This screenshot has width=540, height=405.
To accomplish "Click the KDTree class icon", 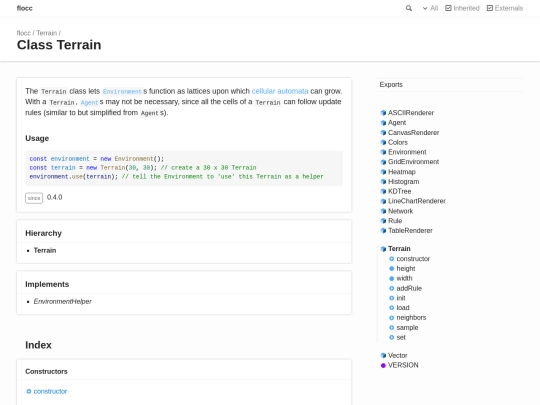I will 383,191.
